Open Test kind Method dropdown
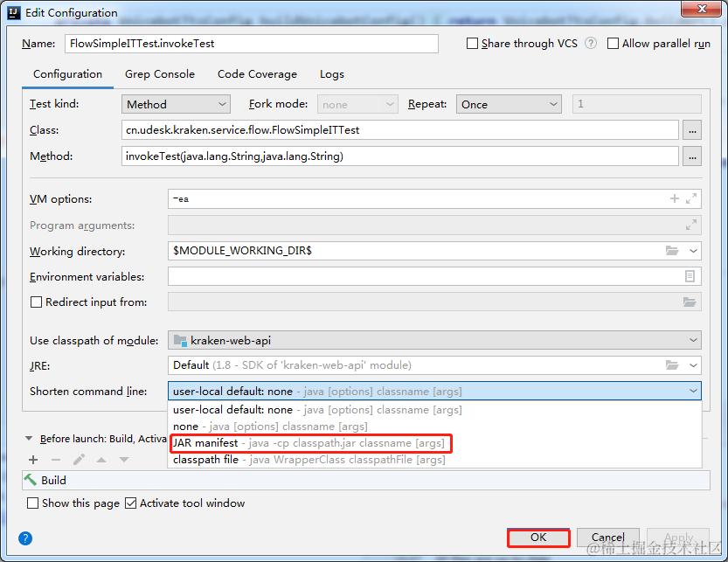This screenshot has width=728, height=562. point(176,105)
